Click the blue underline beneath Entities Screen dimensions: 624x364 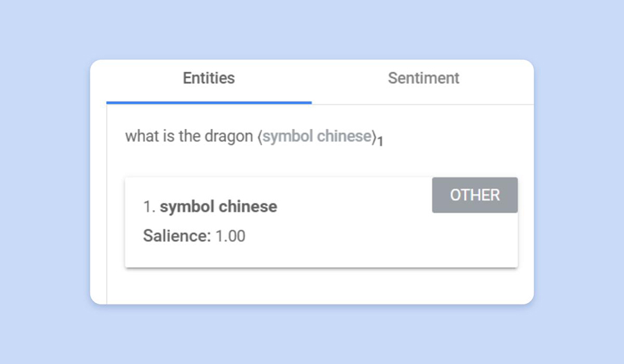(209, 103)
